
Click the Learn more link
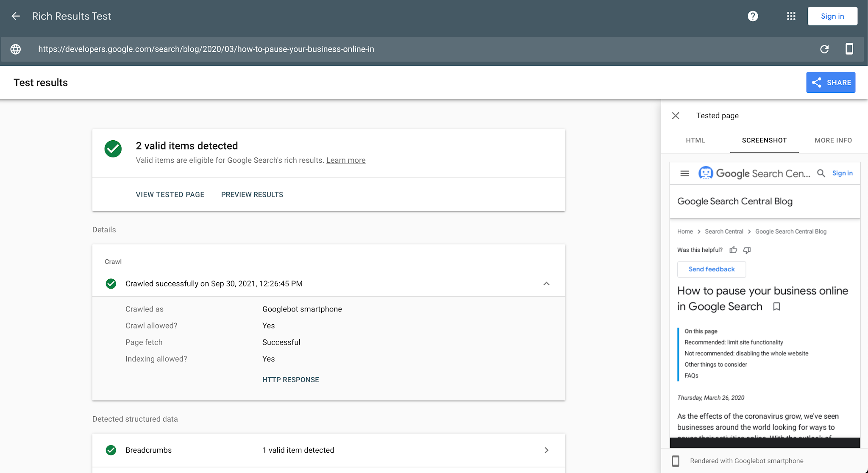point(346,160)
